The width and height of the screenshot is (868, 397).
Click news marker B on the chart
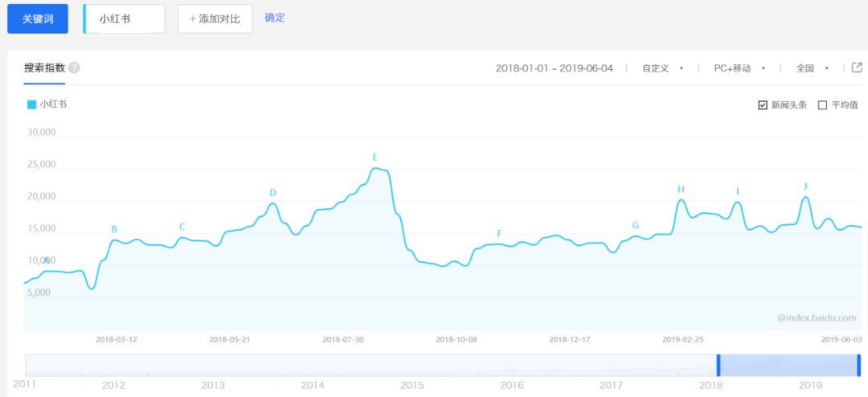[114, 229]
